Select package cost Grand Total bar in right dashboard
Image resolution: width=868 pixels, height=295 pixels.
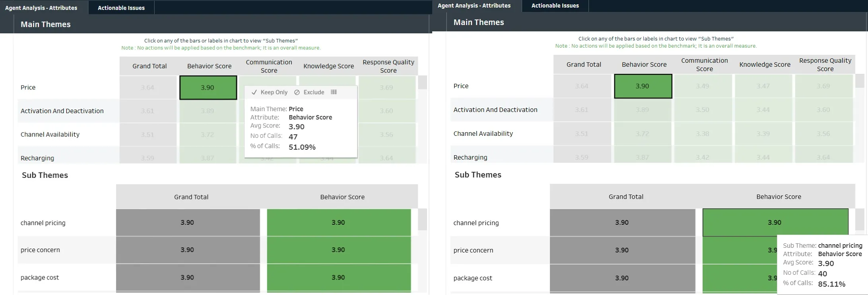(623, 278)
